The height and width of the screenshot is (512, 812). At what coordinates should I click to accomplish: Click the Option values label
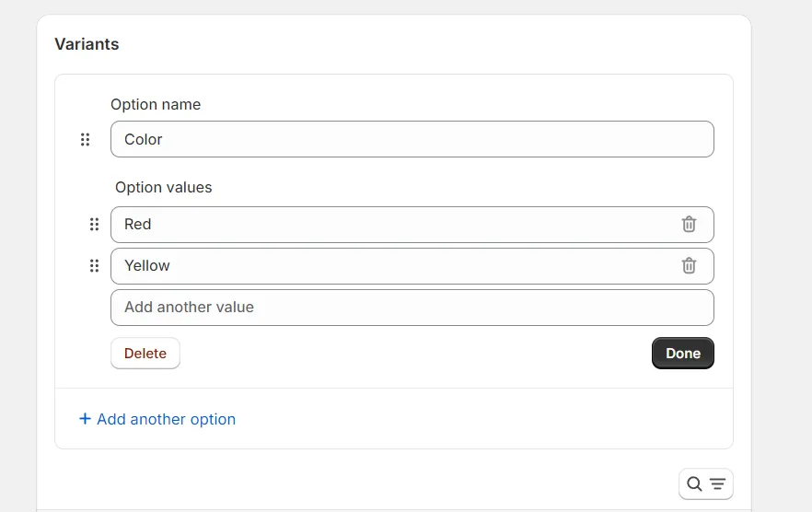coord(164,187)
